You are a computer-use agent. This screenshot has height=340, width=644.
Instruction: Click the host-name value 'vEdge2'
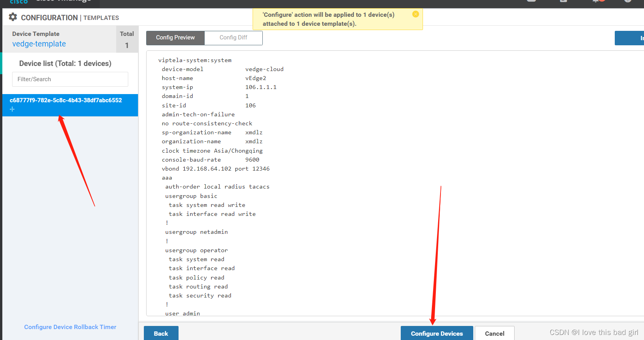coord(256,78)
